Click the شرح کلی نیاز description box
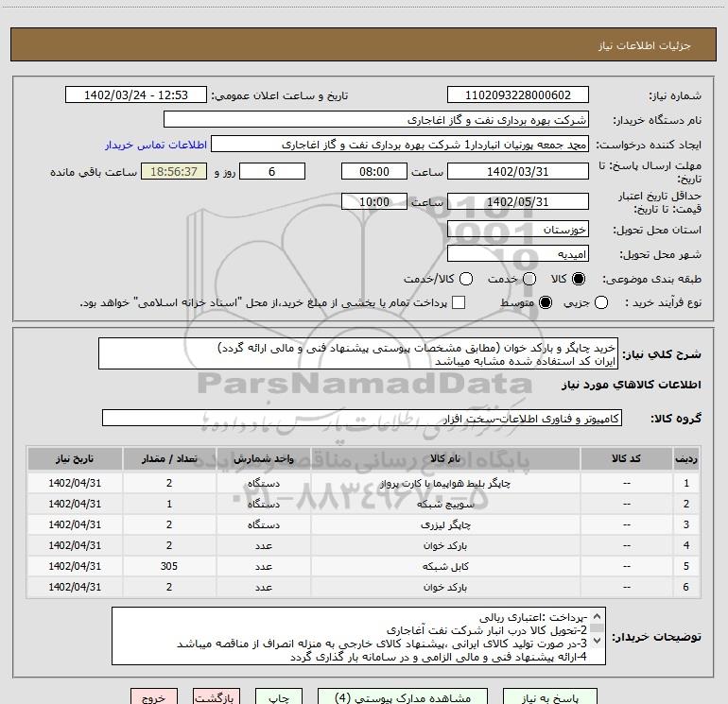728x704 pixels. point(358,353)
